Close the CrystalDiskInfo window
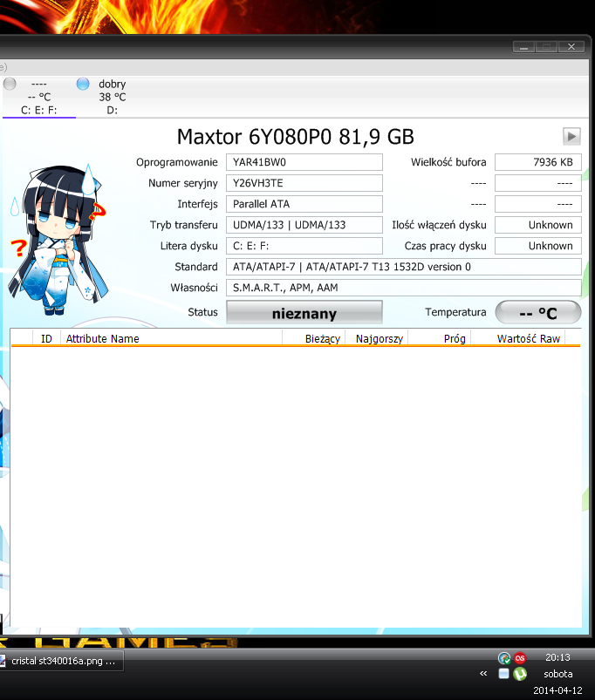The width and height of the screenshot is (595, 700). point(571,47)
